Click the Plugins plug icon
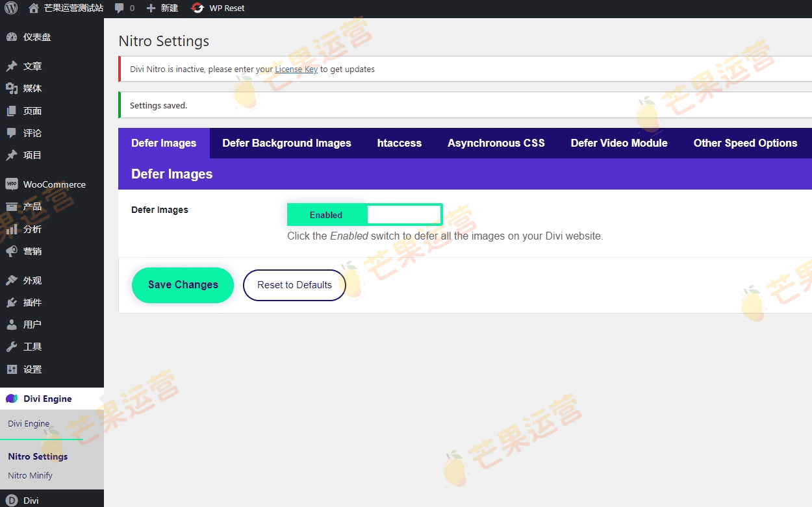Image resolution: width=812 pixels, height=507 pixels. (12, 303)
